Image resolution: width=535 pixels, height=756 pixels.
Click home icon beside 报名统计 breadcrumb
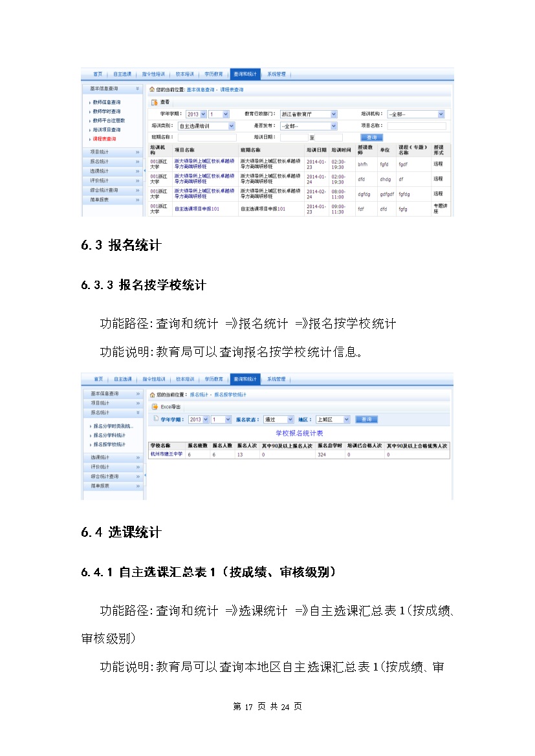point(152,394)
